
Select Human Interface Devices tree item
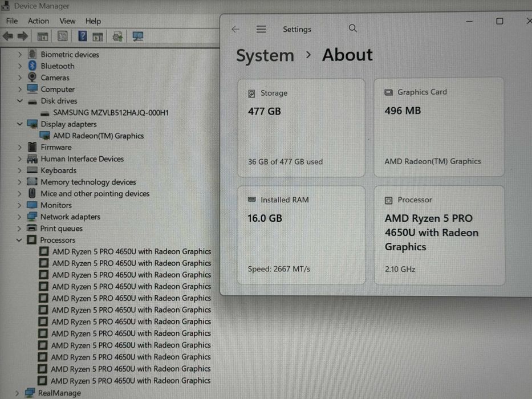(x=82, y=159)
